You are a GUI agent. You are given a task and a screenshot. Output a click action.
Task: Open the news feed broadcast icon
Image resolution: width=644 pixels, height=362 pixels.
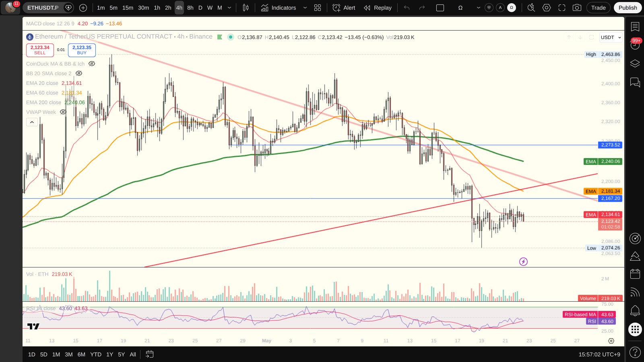[635, 292]
